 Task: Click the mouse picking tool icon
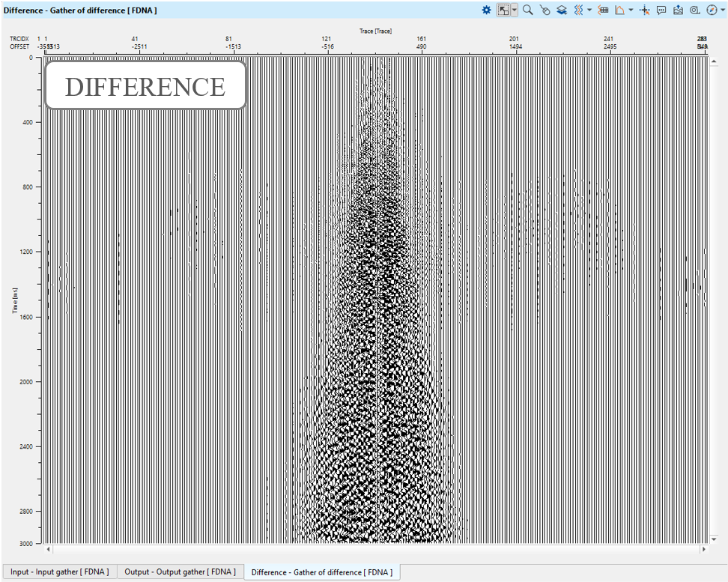[545, 10]
